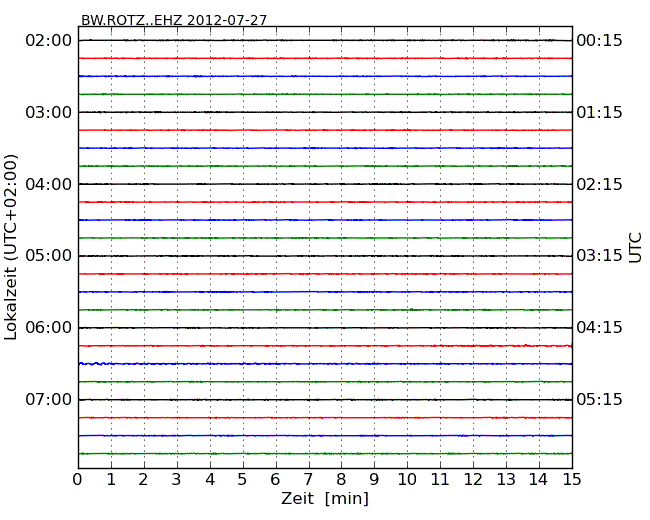This screenshot has width=650, height=520.
Task: Click the plot title BW.ROTZ..EHZ 2012-07-27
Action: (174, 20)
